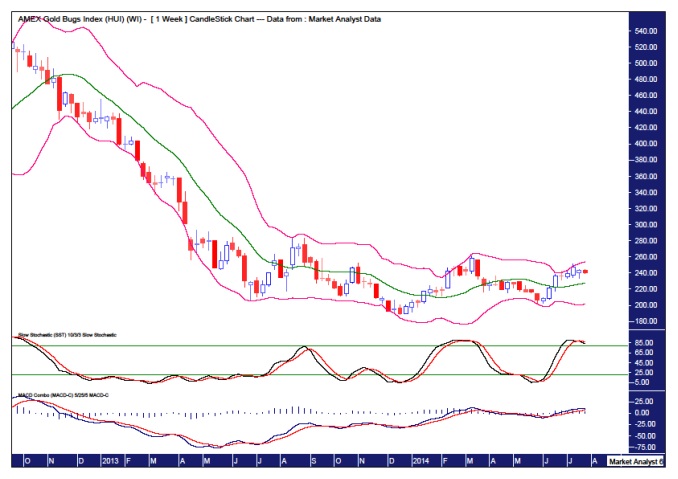Click the 460.00 price axis label
This screenshot has height=479, width=678.
coord(646,95)
